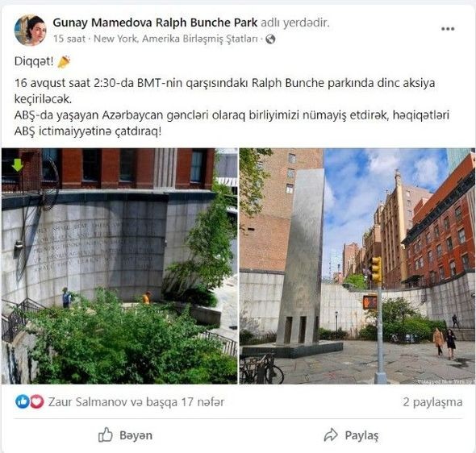View the 2 paylaşma shares list
Viewport: 476px width, 453px height.
[432, 402]
